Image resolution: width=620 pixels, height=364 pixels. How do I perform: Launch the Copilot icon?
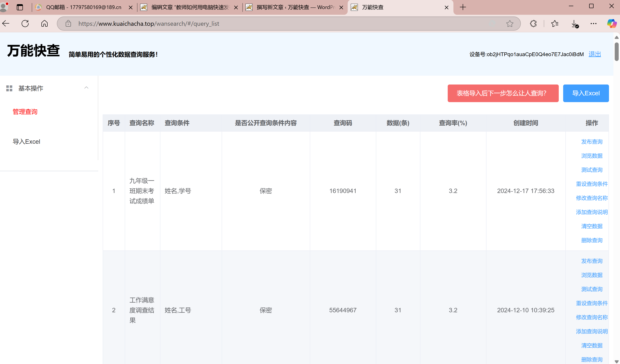612,24
